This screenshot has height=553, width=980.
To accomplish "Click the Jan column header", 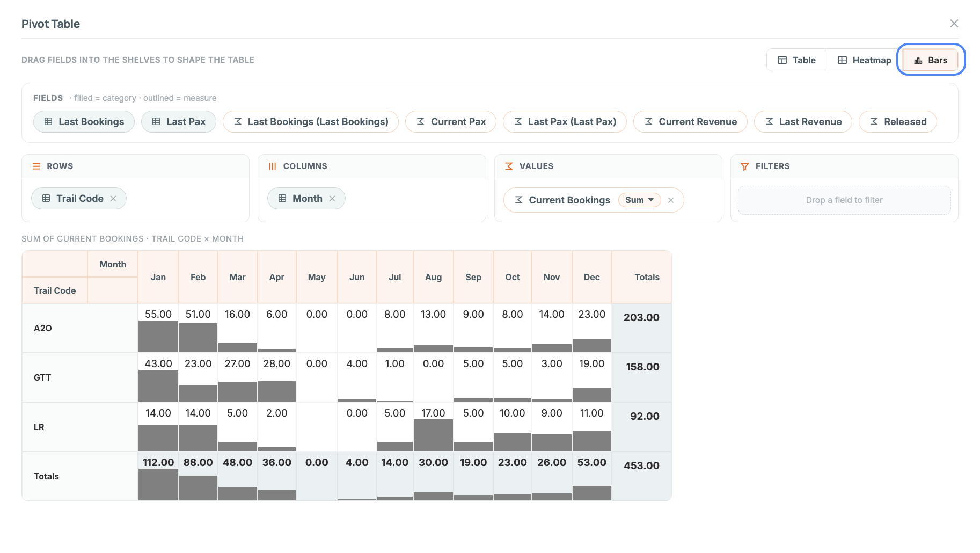I will (x=158, y=277).
